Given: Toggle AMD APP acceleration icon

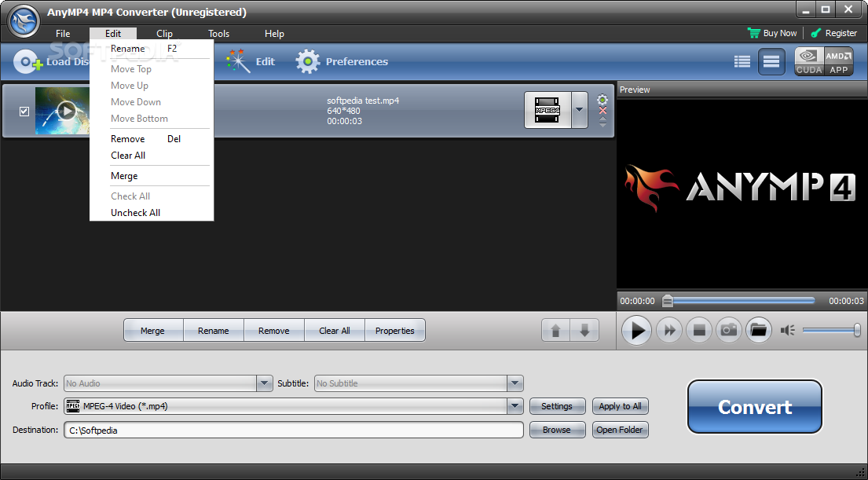Looking at the screenshot, I should click(x=839, y=61).
